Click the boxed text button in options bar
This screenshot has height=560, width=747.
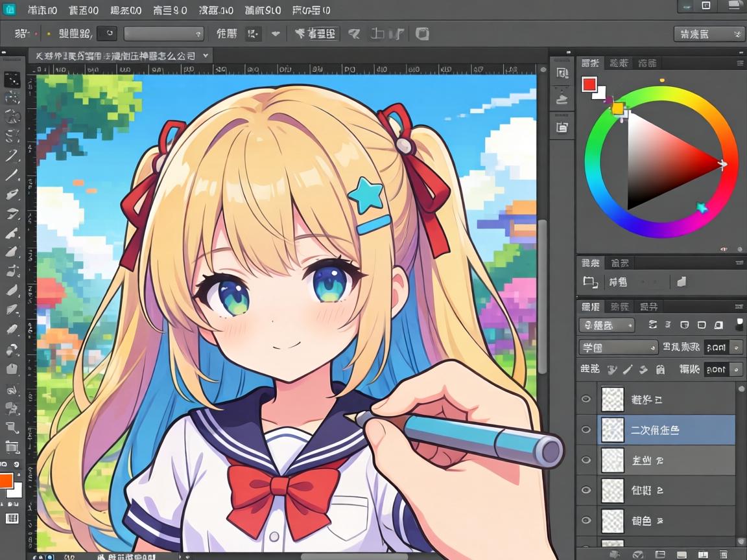click(x=316, y=34)
